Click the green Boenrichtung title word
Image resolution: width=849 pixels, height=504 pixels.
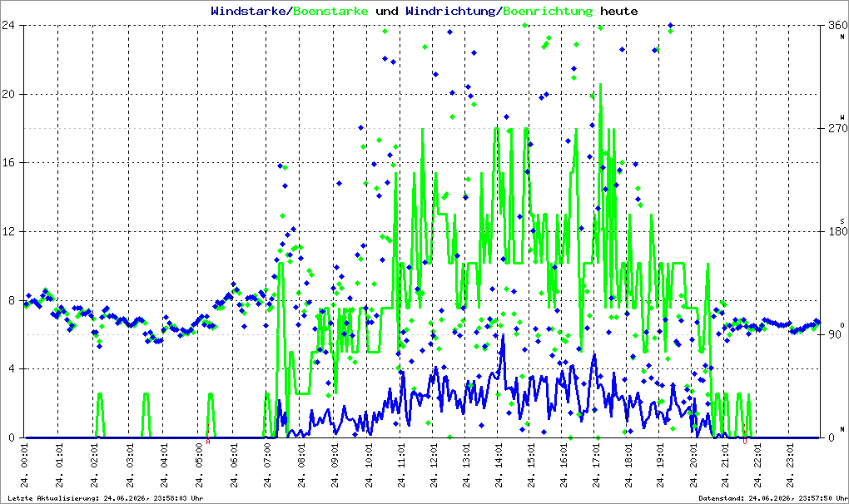[548, 11]
